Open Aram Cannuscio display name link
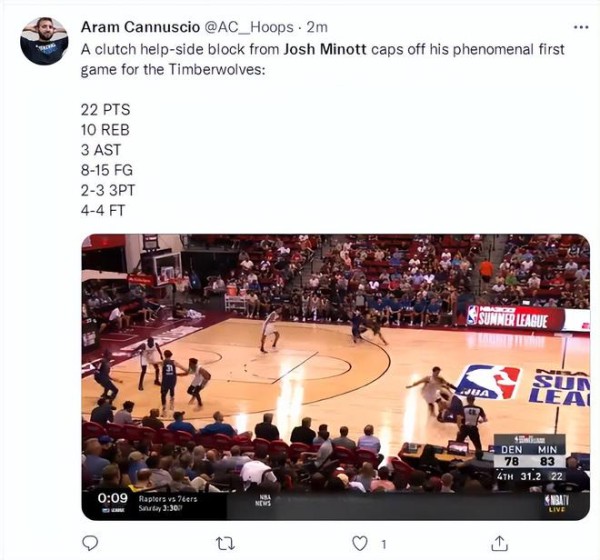The width and height of the screenshot is (600, 560). 140,27
